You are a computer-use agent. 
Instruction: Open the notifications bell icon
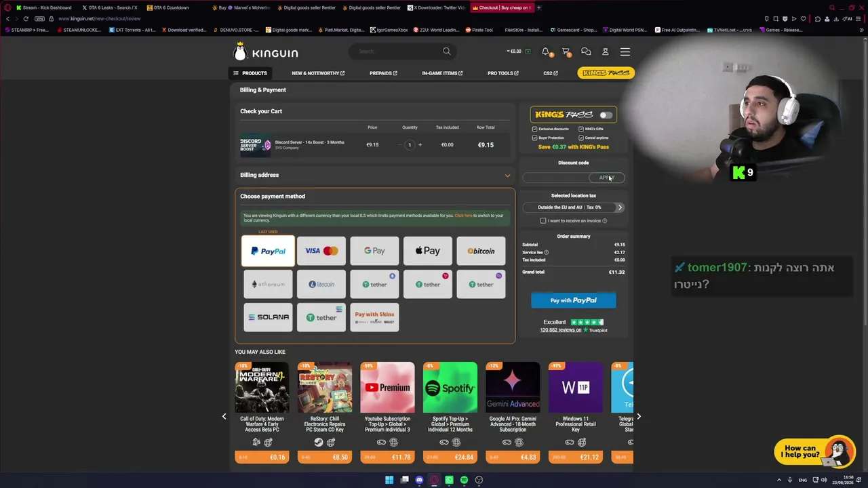coord(545,52)
